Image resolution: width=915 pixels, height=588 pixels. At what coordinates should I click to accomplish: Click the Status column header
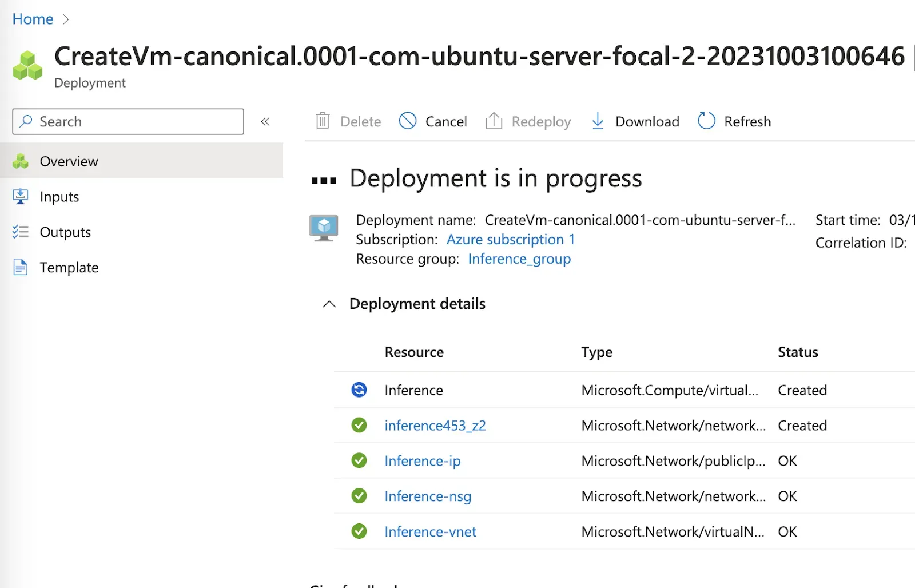[x=798, y=352]
